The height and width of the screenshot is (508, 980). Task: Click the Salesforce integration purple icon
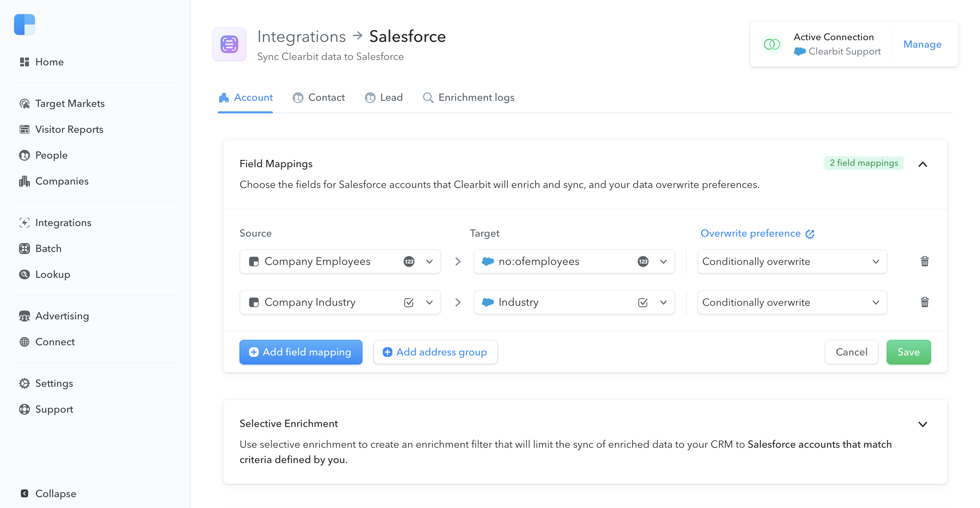pyautogui.click(x=229, y=44)
